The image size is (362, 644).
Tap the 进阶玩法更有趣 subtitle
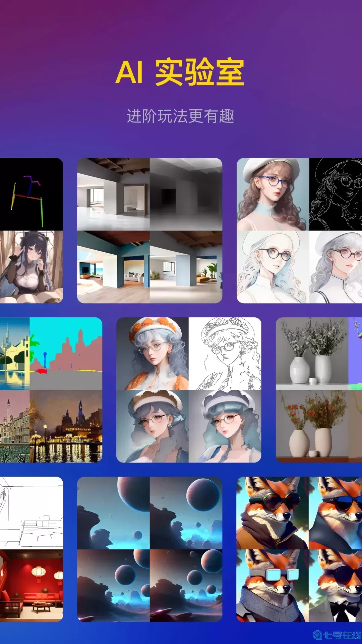[x=180, y=116]
